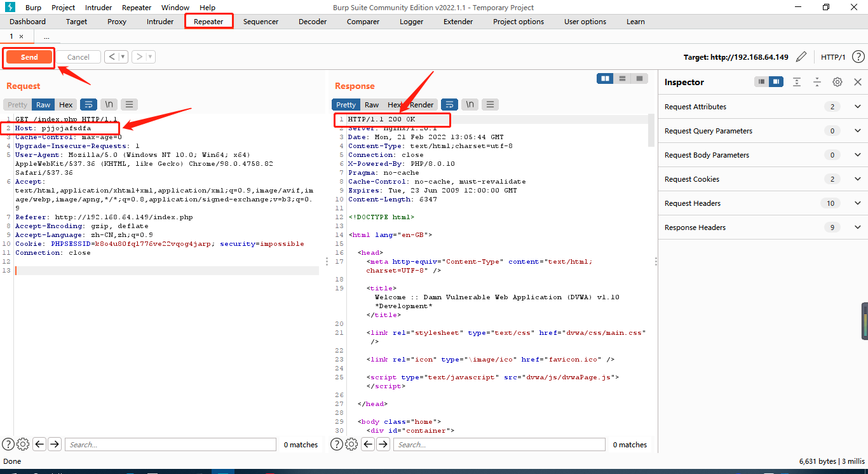Open help icon below the Response panel
This screenshot has height=474, width=868.
(x=337, y=444)
